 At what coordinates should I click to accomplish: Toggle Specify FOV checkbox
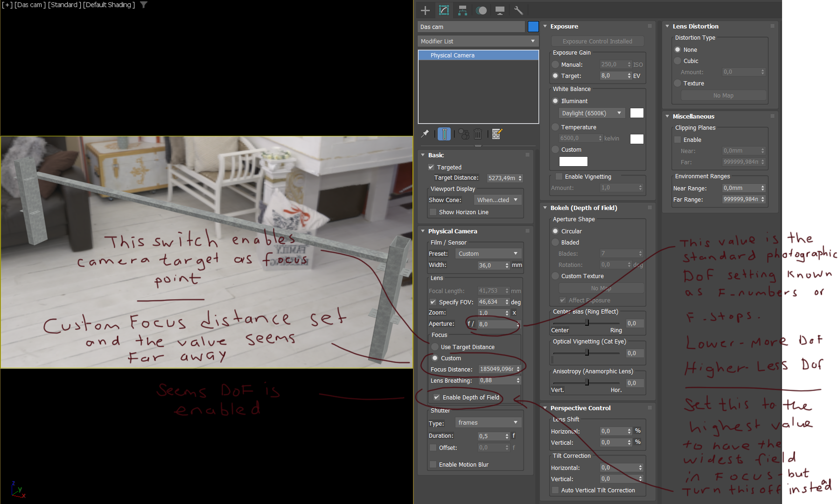pos(433,302)
